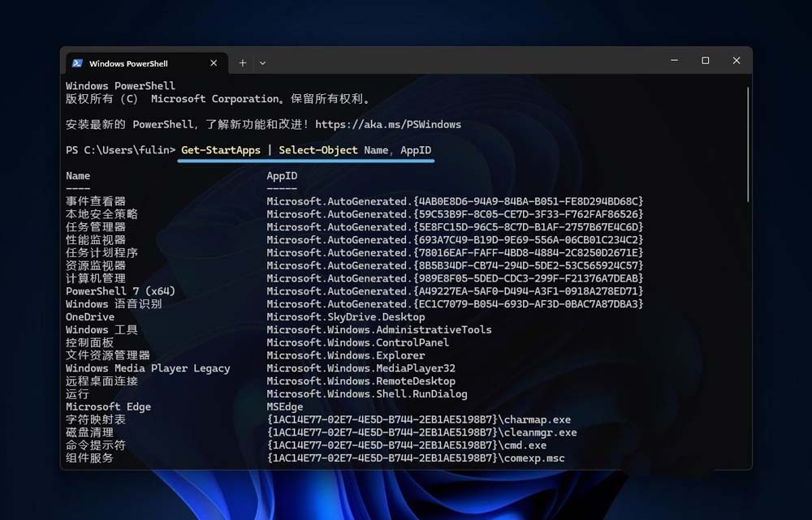Open a new terminal tab
The height and width of the screenshot is (520, 812).
tap(242, 62)
